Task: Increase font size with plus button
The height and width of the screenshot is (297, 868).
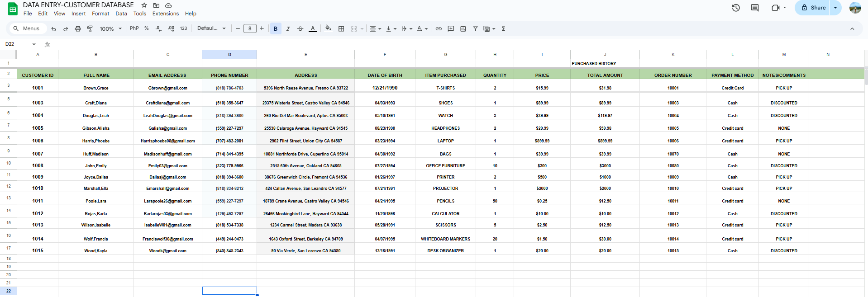Action: click(262, 28)
